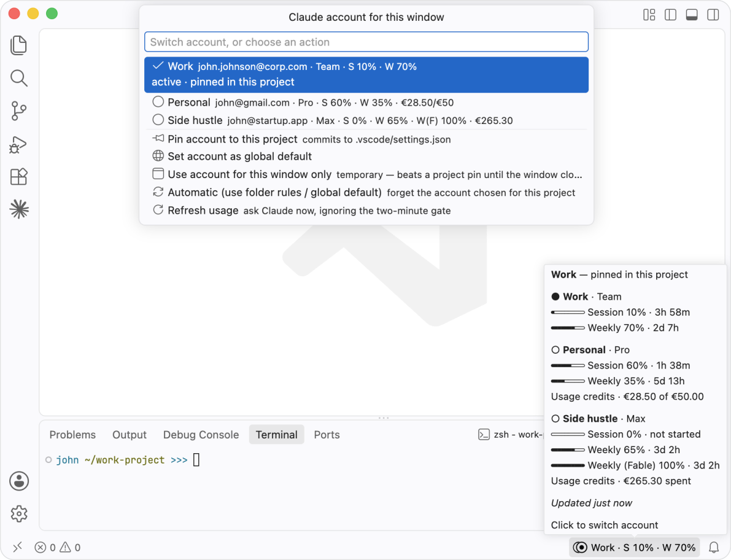The width and height of the screenshot is (731, 560).
Task: Focus the Switch account input field
Action: pos(366,42)
